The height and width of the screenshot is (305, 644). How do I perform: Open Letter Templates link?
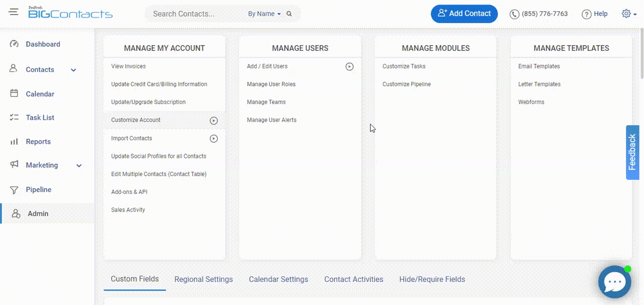[539, 84]
